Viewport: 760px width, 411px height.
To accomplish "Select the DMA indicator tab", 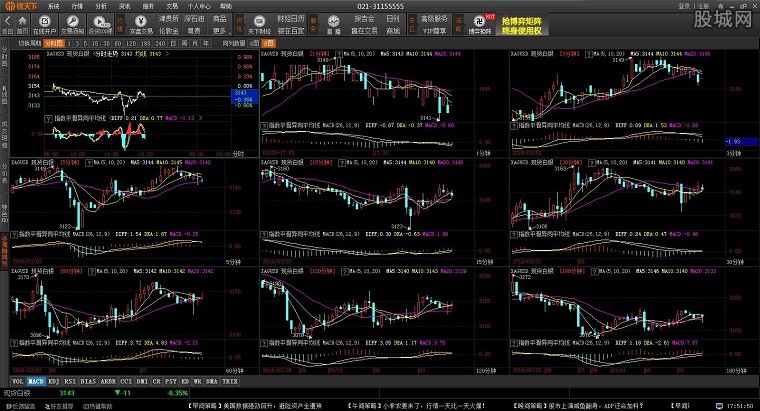I will [x=212, y=381].
